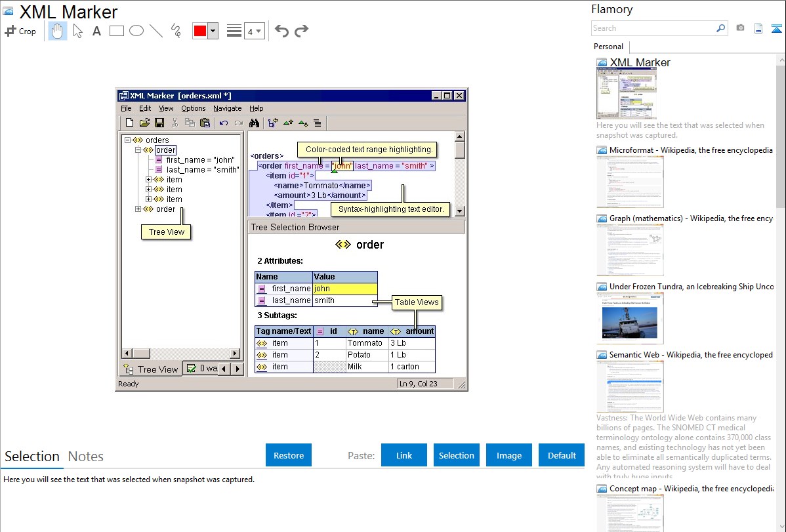Click the Paste Default button
Screen dimensions: 786x532
click(x=562, y=455)
